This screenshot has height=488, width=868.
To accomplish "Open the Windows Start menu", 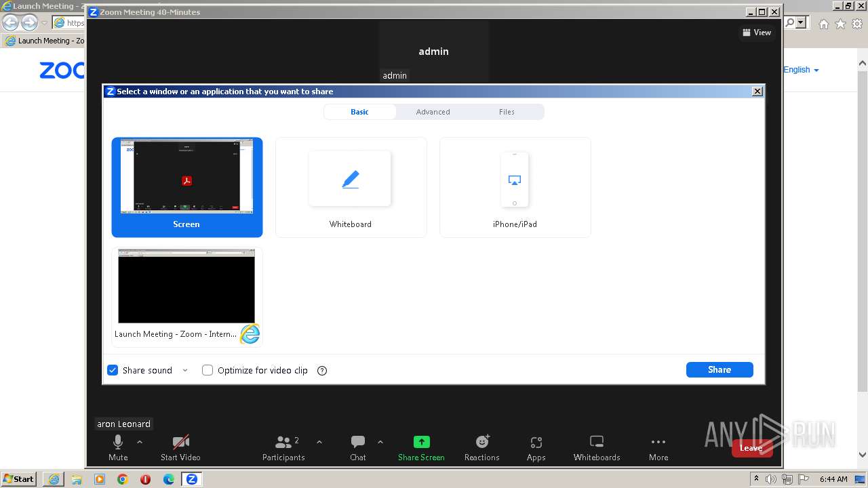I will (x=19, y=479).
